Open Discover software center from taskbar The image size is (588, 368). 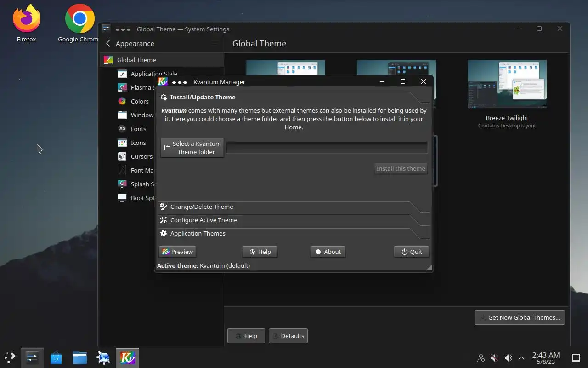(x=56, y=357)
